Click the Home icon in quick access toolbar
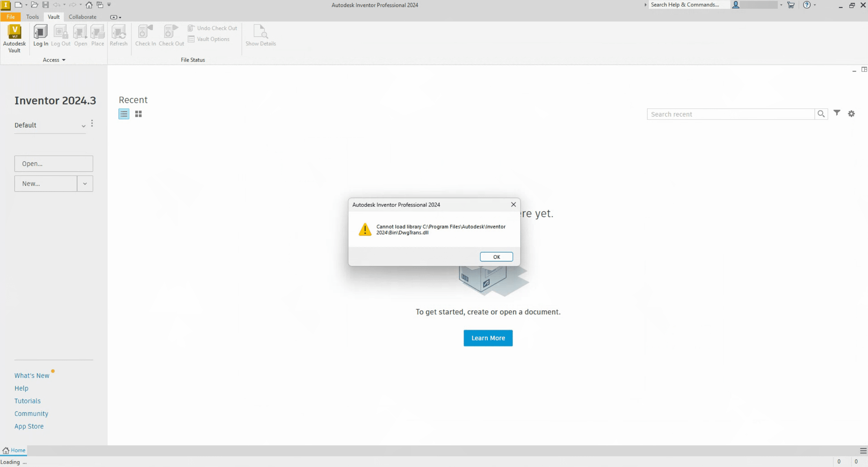The height and width of the screenshot is (467, 868). [x=89, y=5]
